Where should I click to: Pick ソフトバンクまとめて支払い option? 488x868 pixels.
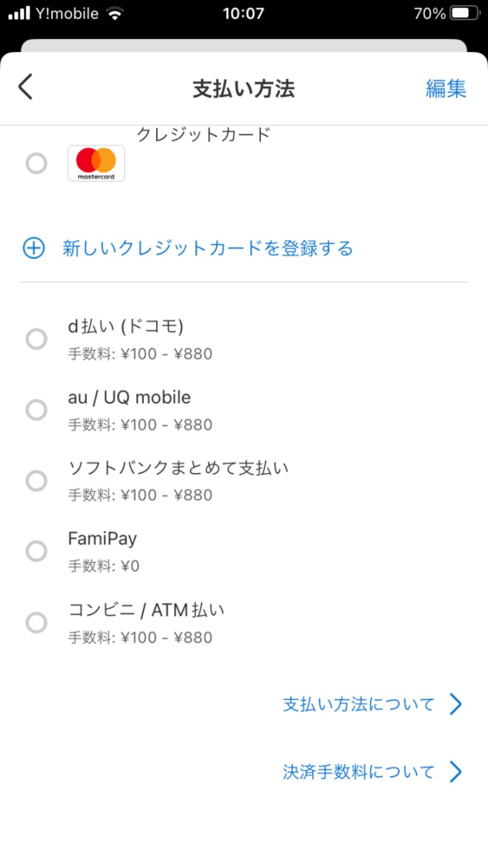pos(36,480)
